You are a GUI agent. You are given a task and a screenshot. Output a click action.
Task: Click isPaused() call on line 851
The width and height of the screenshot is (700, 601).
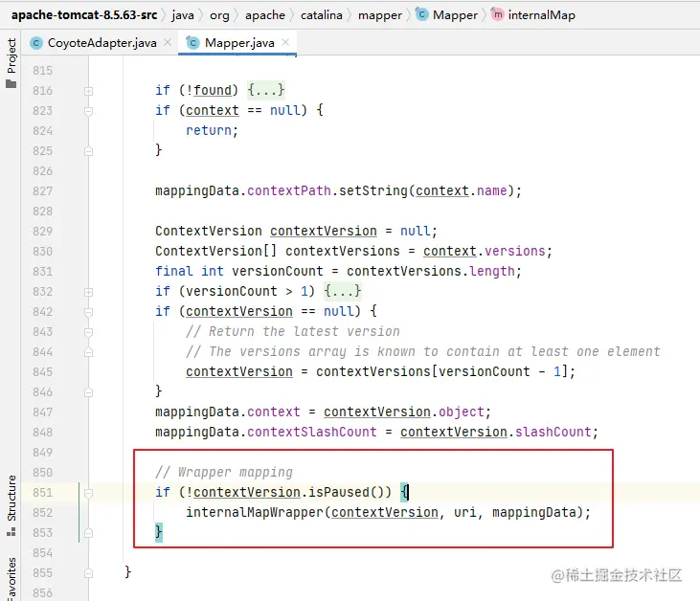[350, 492]
